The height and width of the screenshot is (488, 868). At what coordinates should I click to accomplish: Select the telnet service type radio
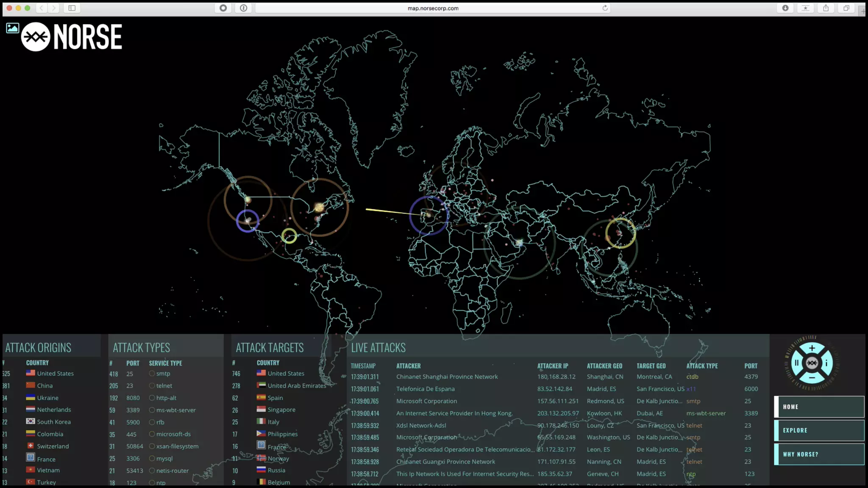point(152,386)
